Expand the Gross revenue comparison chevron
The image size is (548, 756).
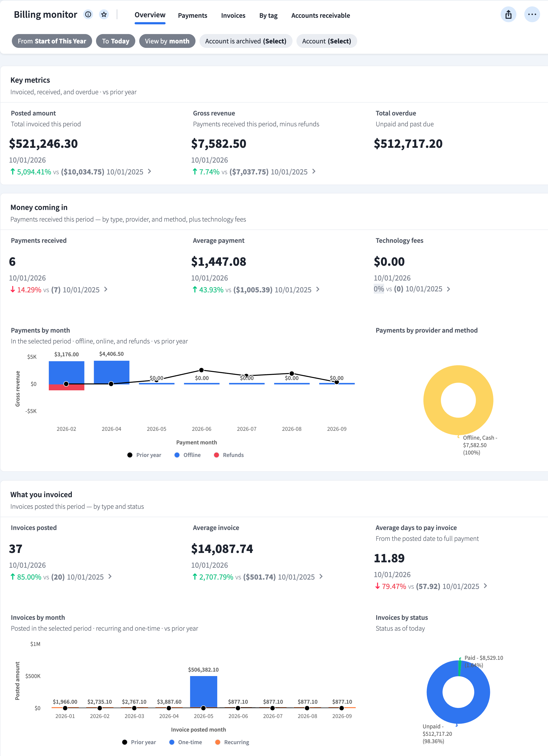point(313,171)
